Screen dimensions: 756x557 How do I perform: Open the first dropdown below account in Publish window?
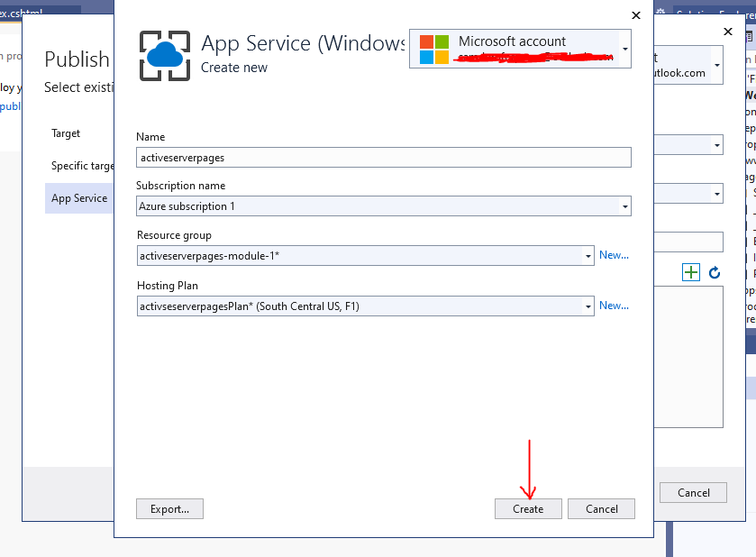717,145
